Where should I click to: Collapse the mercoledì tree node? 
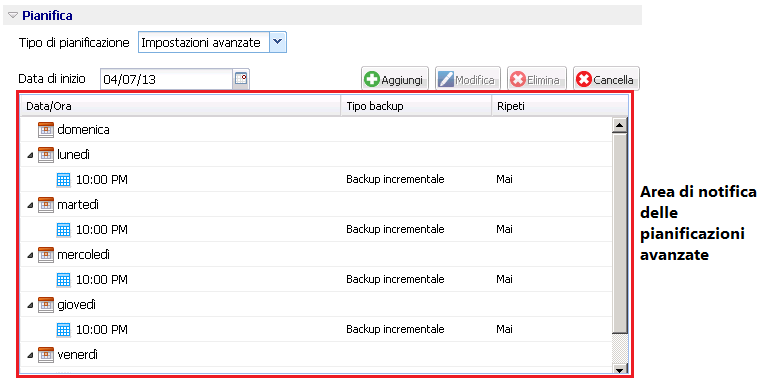pos(30,255)
